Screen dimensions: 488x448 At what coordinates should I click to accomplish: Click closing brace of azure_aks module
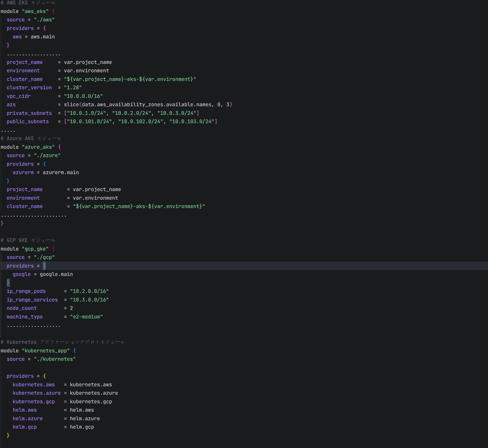tap(2, 223)
